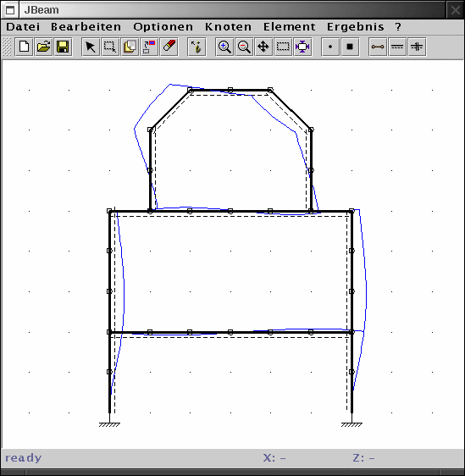Select the large square node tool
Screen dimensions: 465x476
click(350, 47)
